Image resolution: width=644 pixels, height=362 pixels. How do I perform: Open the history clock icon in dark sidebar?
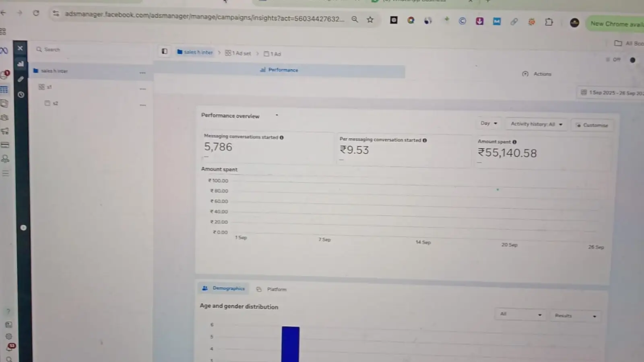pos(21,95)
